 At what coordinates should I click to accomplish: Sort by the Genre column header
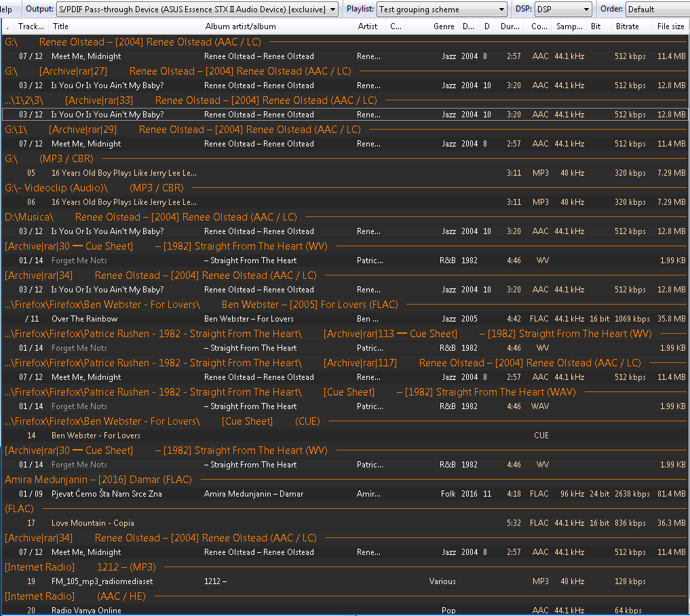[432, 26]
